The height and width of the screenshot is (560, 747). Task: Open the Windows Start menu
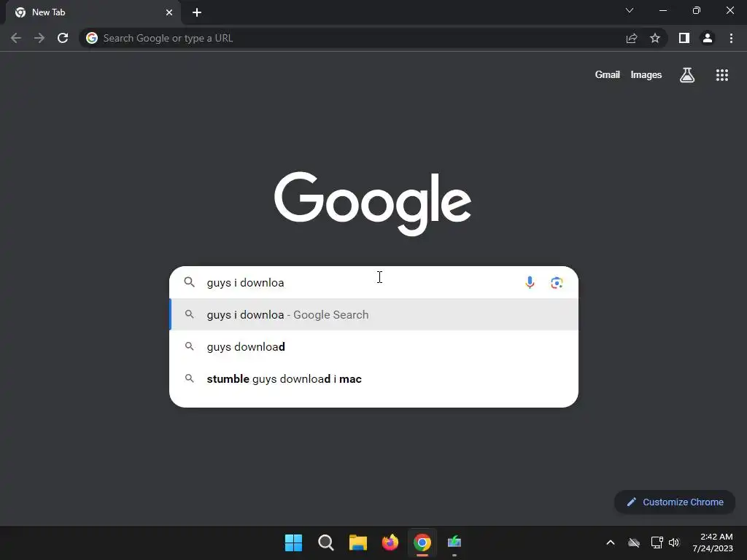[293, 542]
